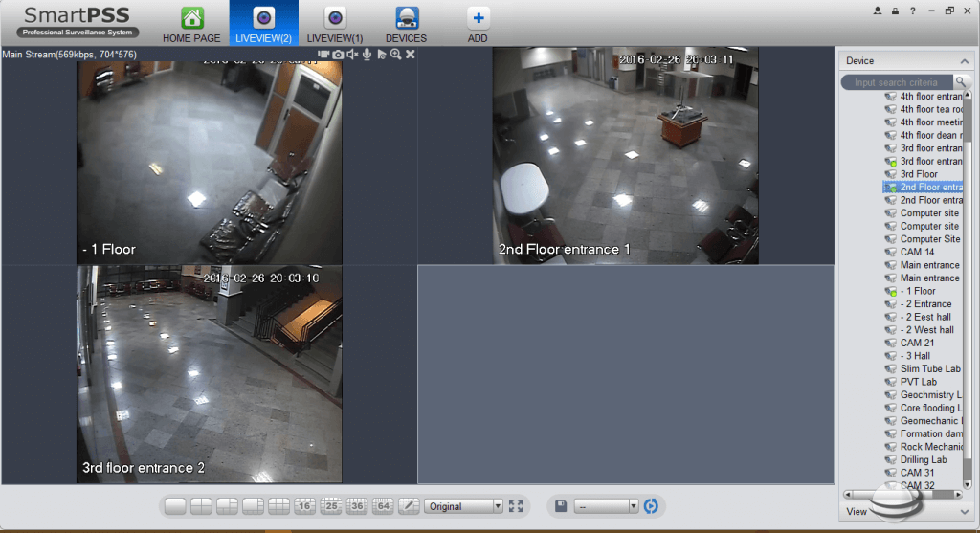The width and height of the screenshot is (980, 533).
Task: Activate digital zoom magnifier on video
Action: pos(395,55)
